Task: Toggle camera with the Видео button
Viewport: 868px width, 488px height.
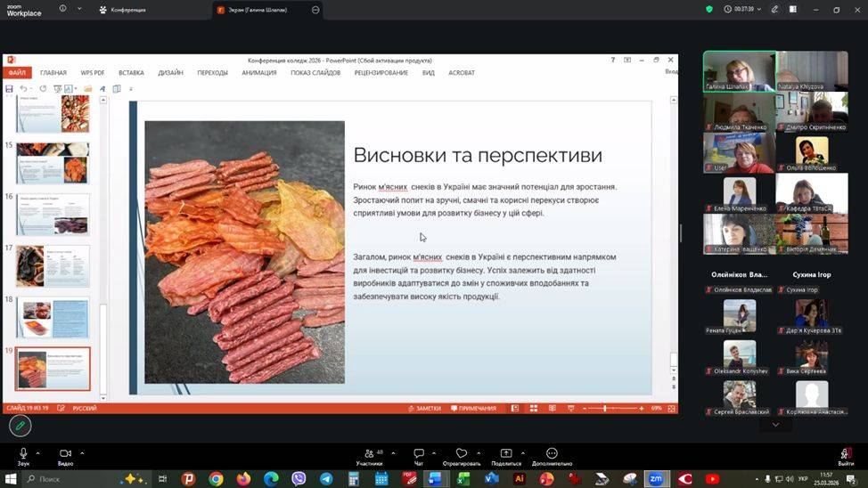Action: (65, 454)
